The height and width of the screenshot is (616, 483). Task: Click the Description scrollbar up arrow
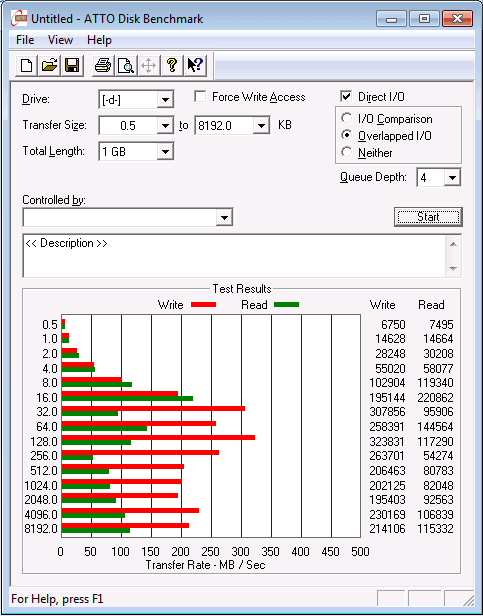coord(453,244)
